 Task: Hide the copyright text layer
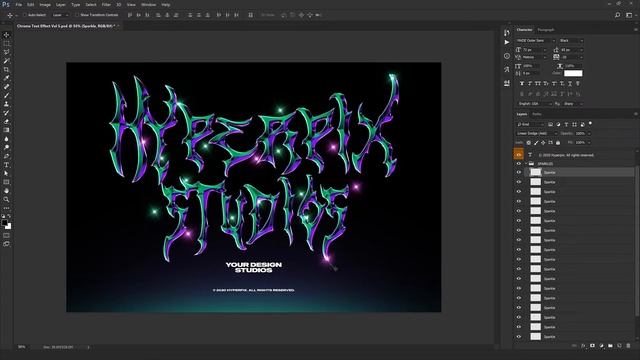(x=519, y=155)
